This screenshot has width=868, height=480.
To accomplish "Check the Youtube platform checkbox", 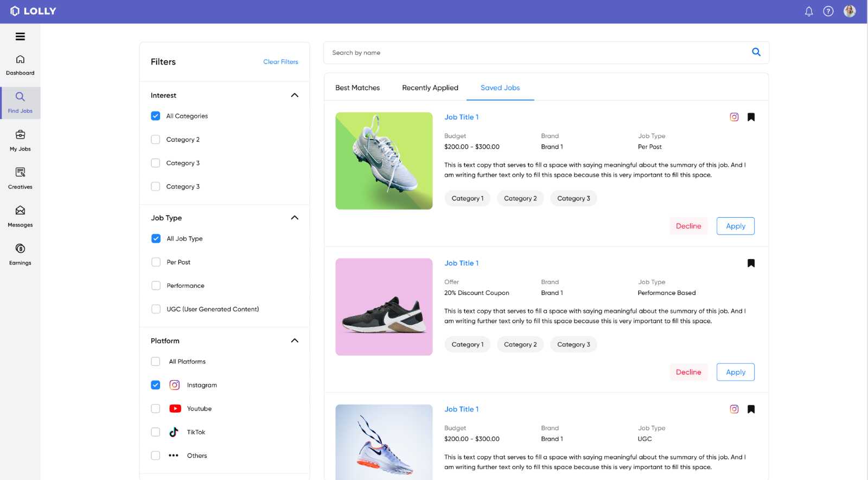I will pos(156,408).
